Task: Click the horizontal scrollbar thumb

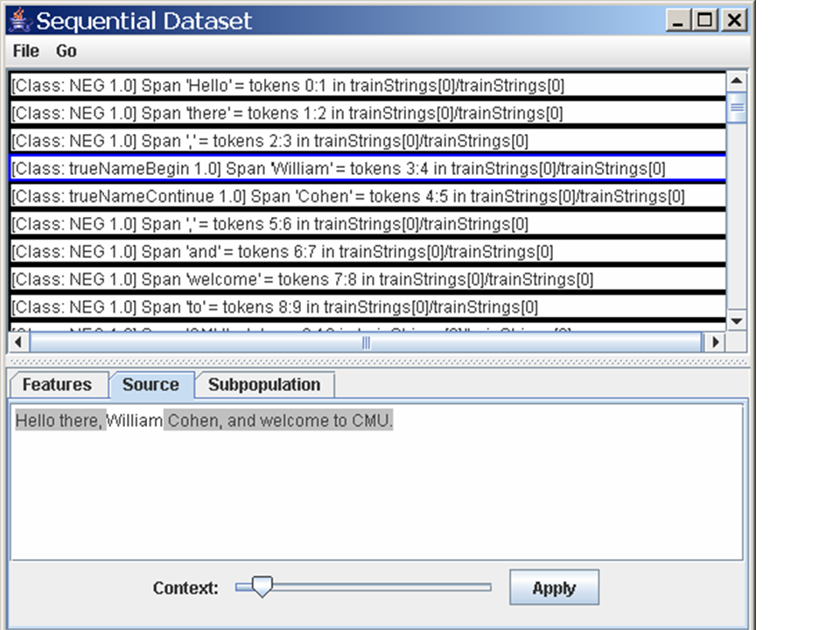Action: pos(366,343)
